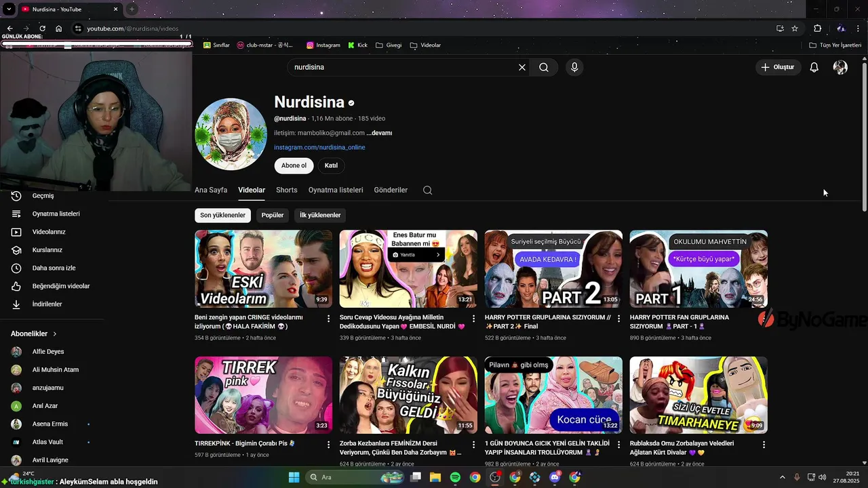Viewport: 868px width, 488px height.
Task: Open the Videolar bookmarks folder
Action: [x=425, y=45]
